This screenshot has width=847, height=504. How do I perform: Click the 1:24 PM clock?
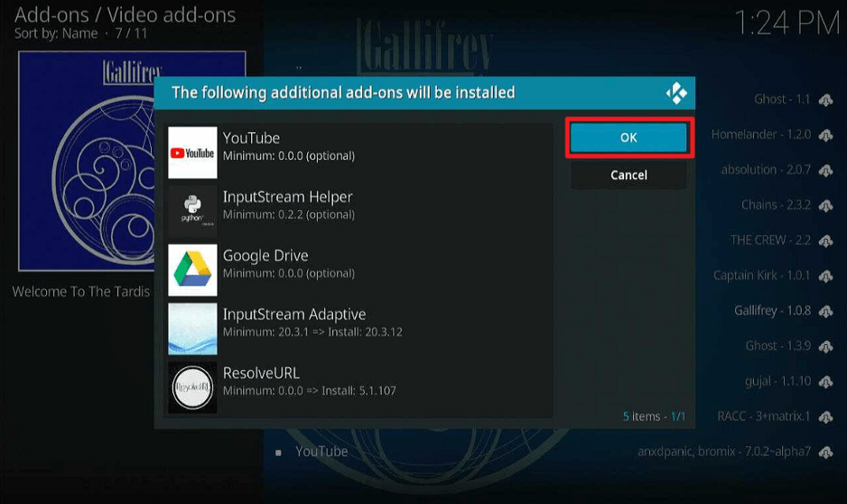787,24
